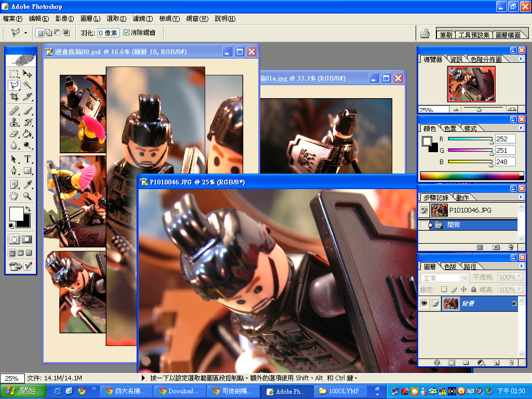Create new snapshot in History panel
The height and width of the screenshot is (399, 532).
click(496, 247)
